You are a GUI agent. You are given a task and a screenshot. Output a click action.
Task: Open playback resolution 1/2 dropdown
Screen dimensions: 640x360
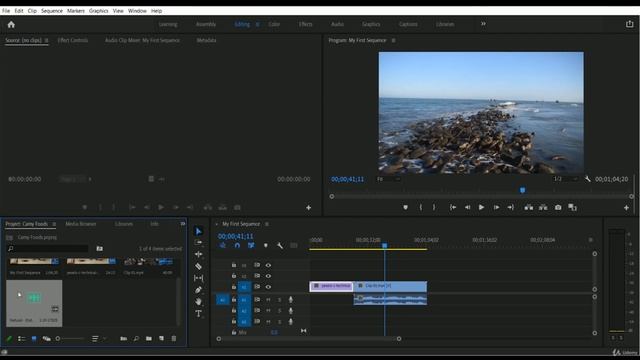[566, 179]
